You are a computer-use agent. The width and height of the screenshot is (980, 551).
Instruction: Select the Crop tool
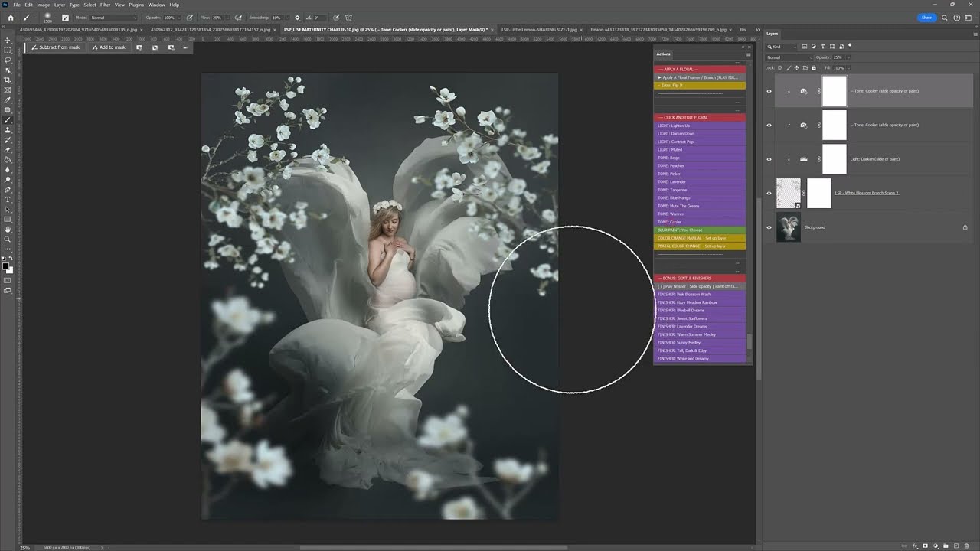point(8,80)
